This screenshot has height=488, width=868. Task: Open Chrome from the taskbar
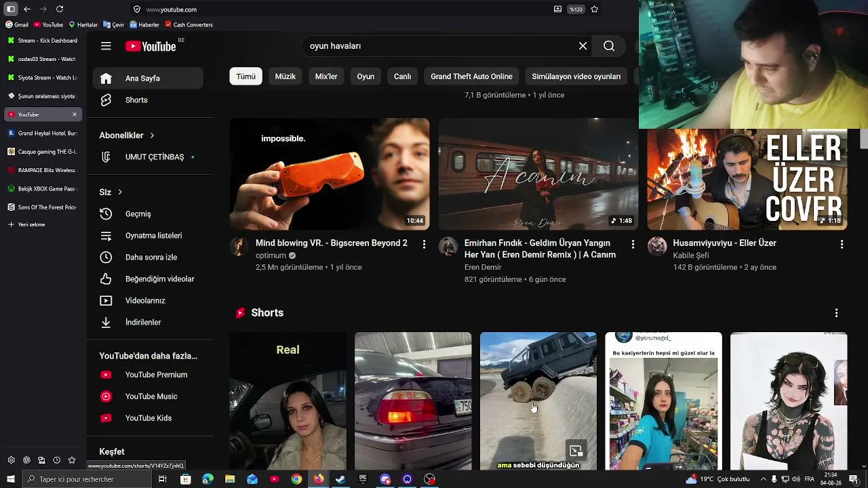tap(296, 479)
